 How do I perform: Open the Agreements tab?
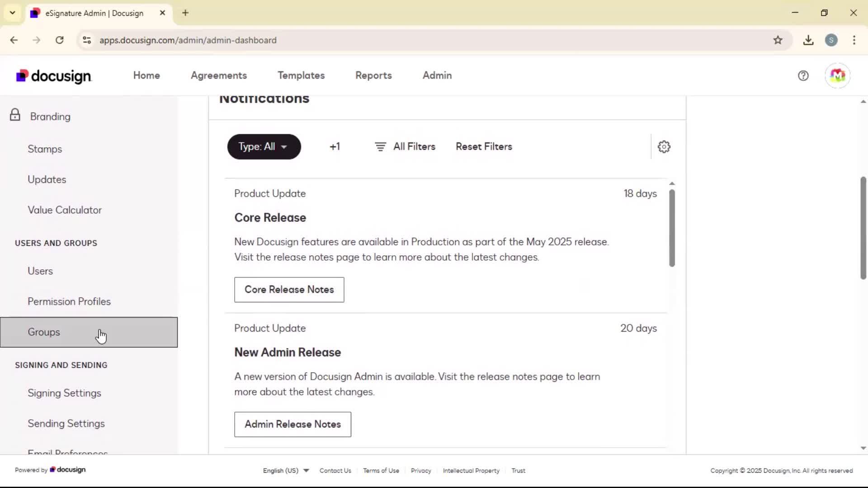(x=219, y=75)
